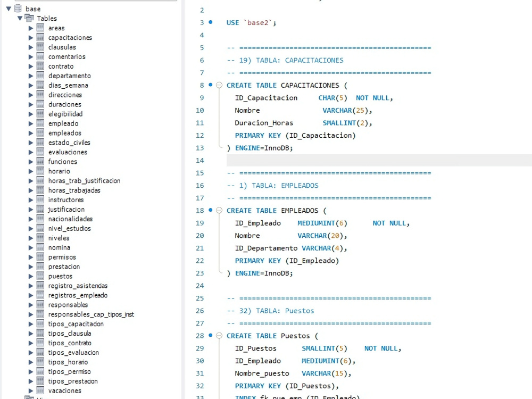Click the prestacion table icon
Screen dimensions: 532x399
(x=40, y=267)
